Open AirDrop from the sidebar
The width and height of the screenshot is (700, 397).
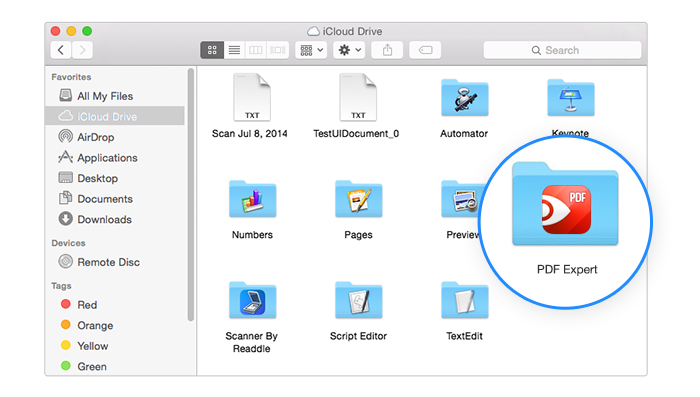click(115, 137)
